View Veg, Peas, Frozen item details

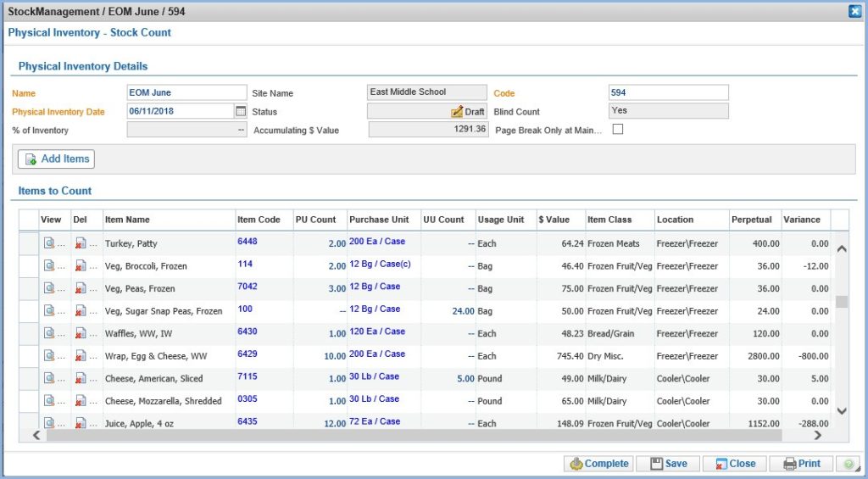pos(49,288)
